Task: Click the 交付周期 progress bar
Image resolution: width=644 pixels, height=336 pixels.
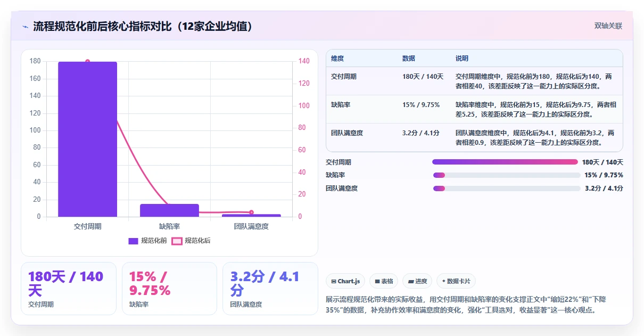Action: click(x=506, y=162)
